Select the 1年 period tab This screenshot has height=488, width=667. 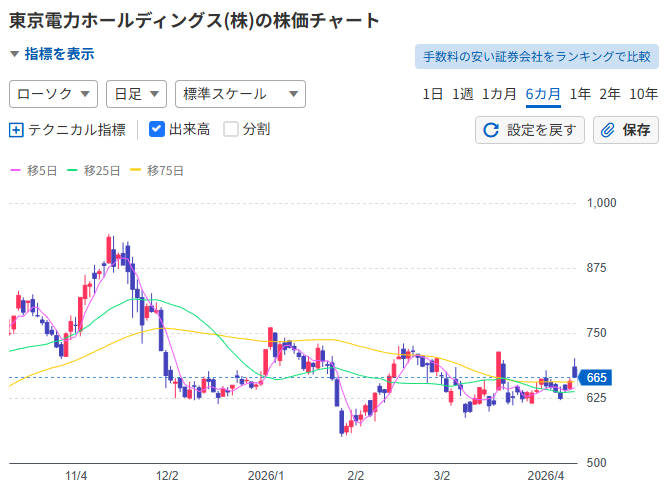click(x=580, y=94)
